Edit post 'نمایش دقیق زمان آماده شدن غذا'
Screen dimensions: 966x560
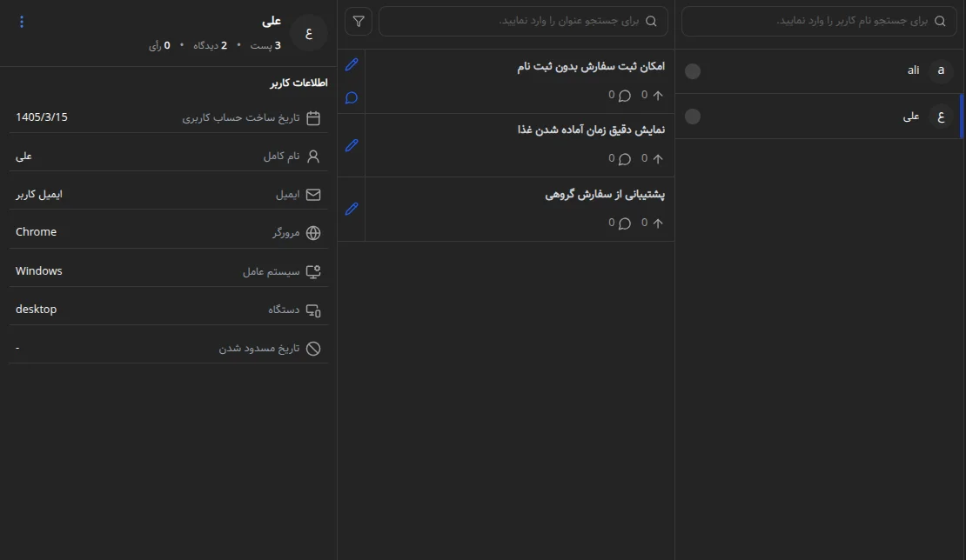[352, 146]
